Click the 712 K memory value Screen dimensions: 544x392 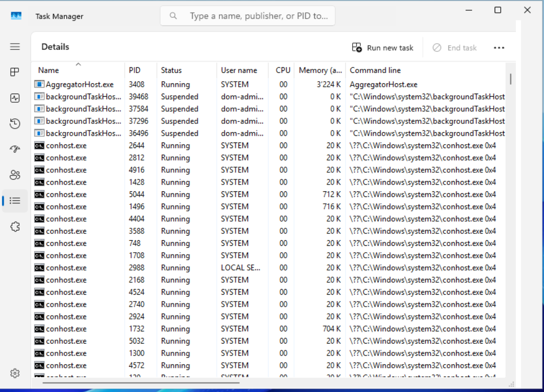332,194
